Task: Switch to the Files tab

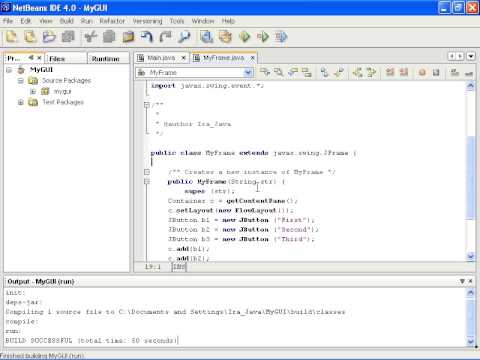Action: coord(66,58)
